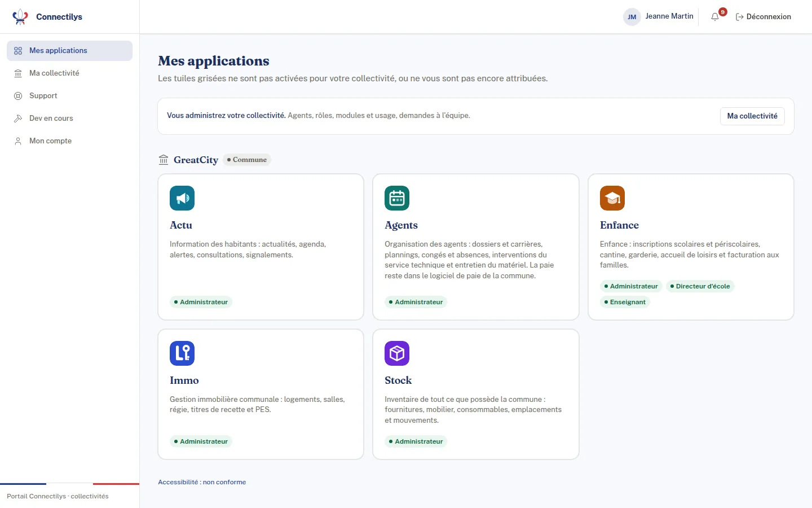The height and width of the screenshot is (508, 812).
Task: Click Administrateur badge in Actu tile
Action: [x=201, y=302]
